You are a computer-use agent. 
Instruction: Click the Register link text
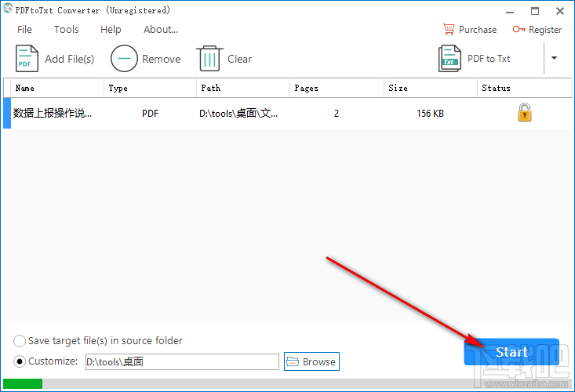(x=545, y=29)
